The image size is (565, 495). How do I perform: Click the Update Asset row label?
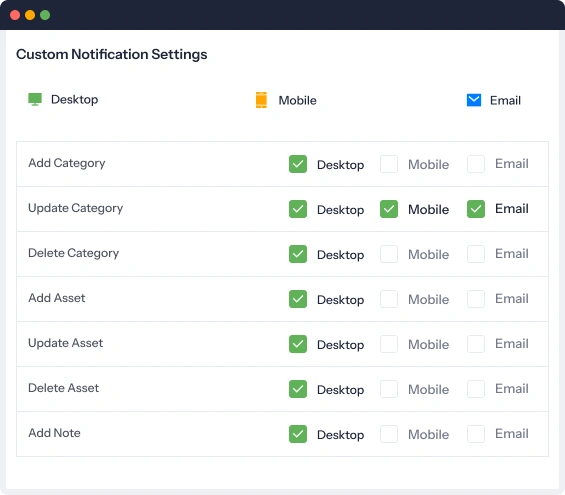coord(66,343)
